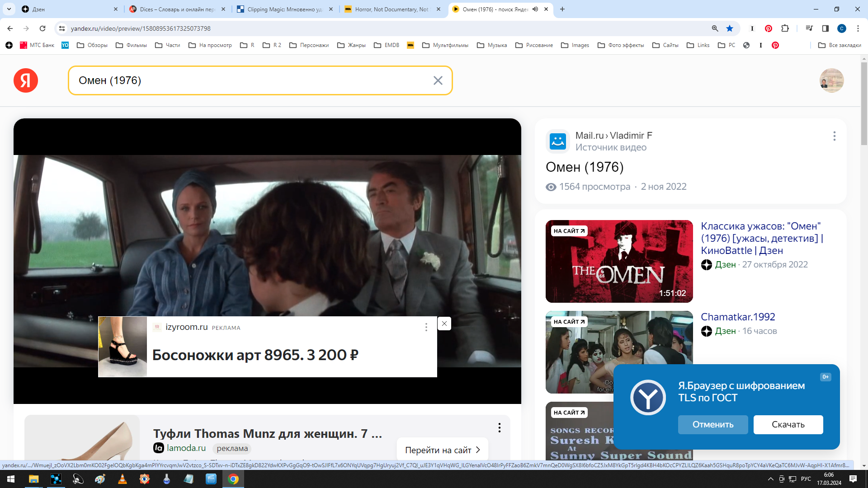Viewport: 868px width, 488px height.
Task: Open the Музыка bookmarks folder
Action: [x=492, y=45]
